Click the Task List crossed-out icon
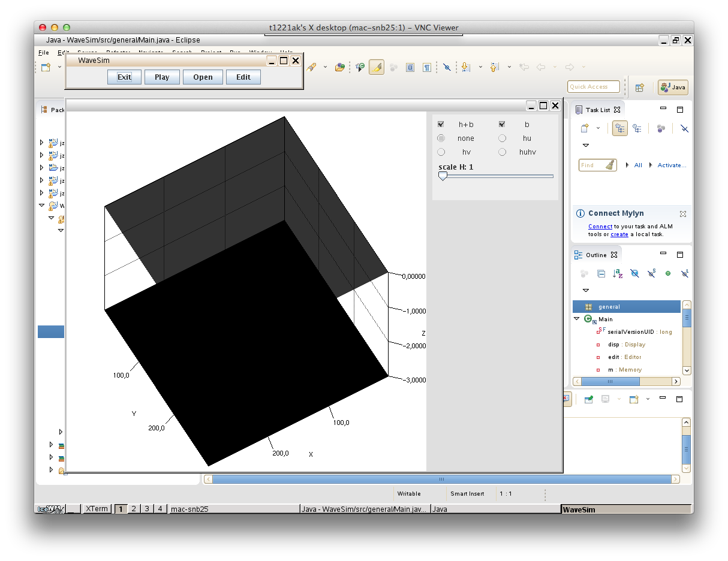The image size is (728, 561). (x=685, y=128)
